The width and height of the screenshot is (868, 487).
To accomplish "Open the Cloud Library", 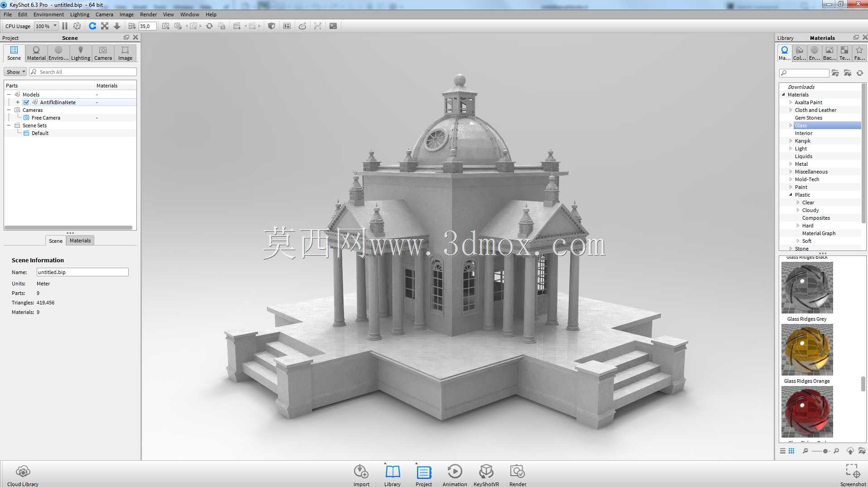I will [23, 475].
